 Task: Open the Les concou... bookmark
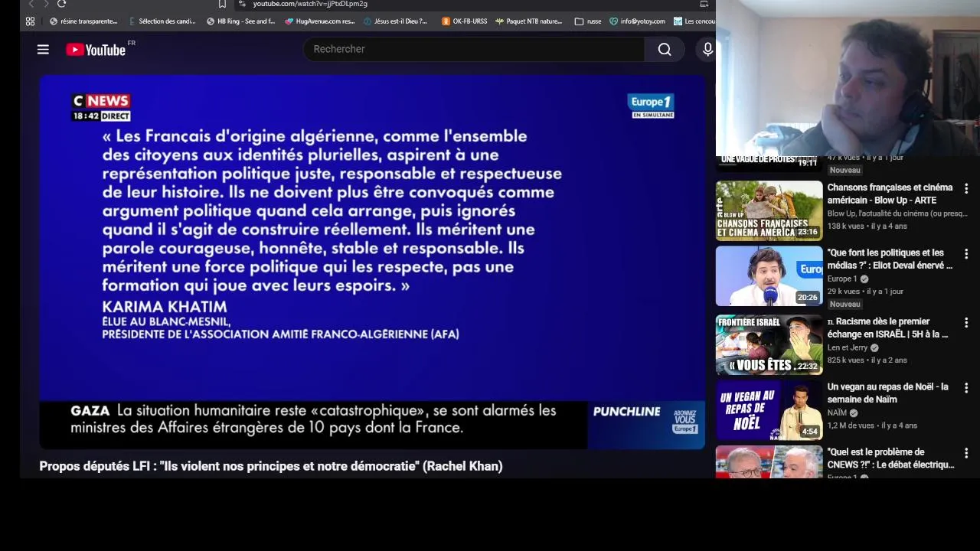tap(694, 21)
